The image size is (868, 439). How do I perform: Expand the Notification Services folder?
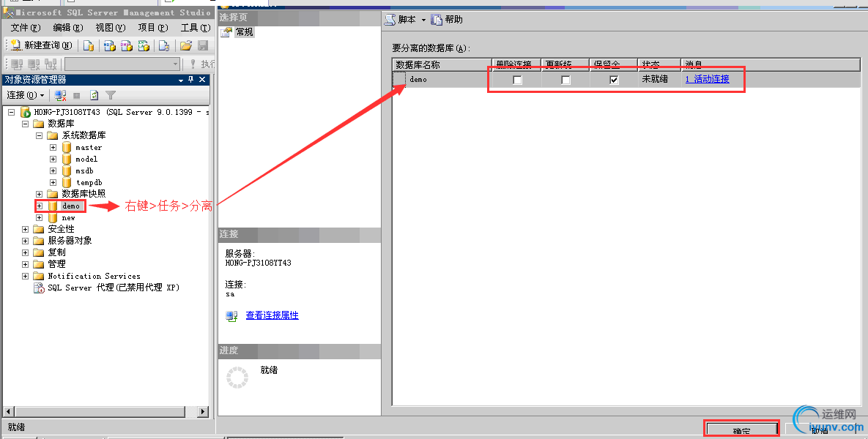25,276
